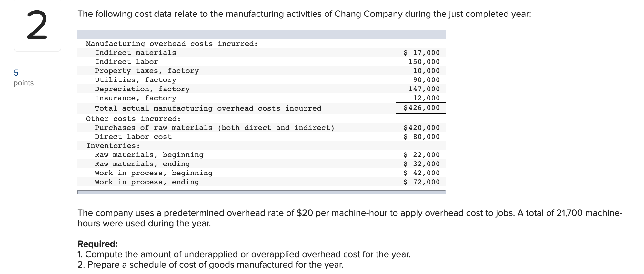Click the 'Manufacturing overhead costs incurred:' heading
This screenshot has width=644, height=274.
(x=172, y=44)
